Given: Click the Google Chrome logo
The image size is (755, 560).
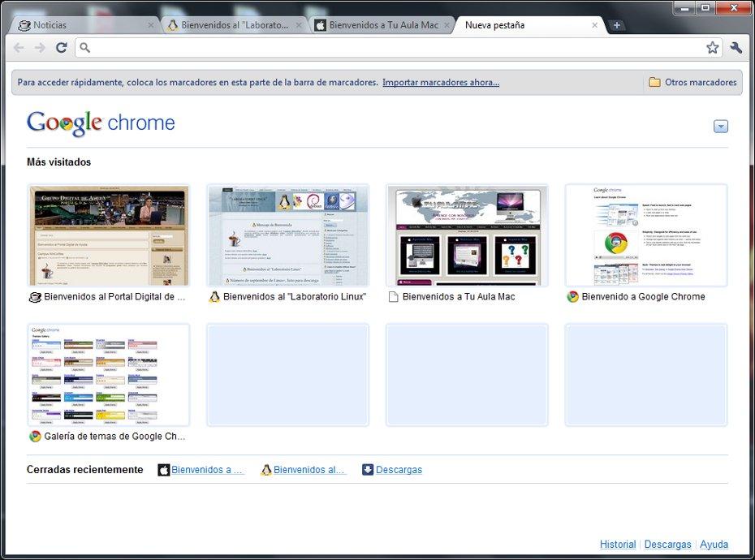Looking at the screenshot, I should coord(101,123).
